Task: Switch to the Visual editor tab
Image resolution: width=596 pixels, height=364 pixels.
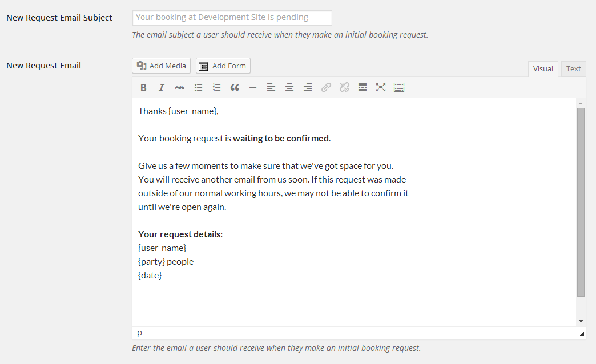Action: tap(543, 69)
